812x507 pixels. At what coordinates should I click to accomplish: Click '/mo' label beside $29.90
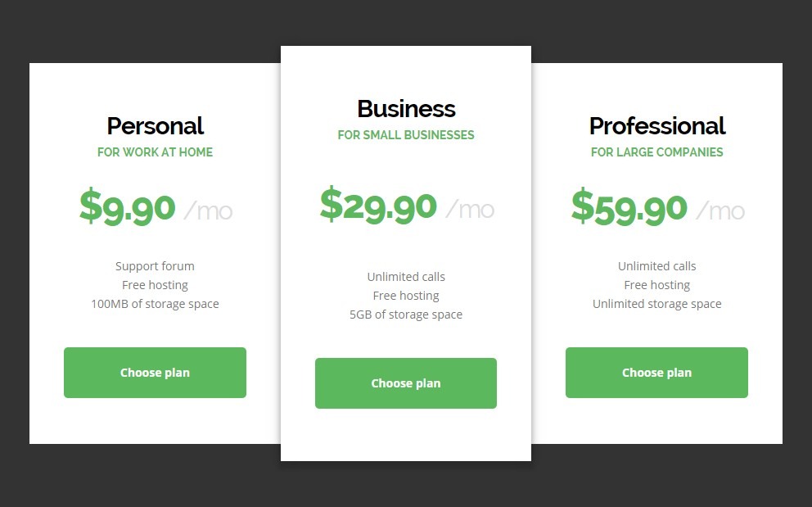470,210
